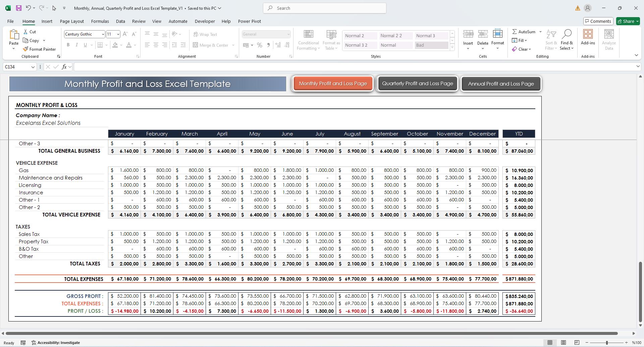Set Top Align vertical alignment
The height and width of the screenshot is (347, 644).
click(147, 34)
